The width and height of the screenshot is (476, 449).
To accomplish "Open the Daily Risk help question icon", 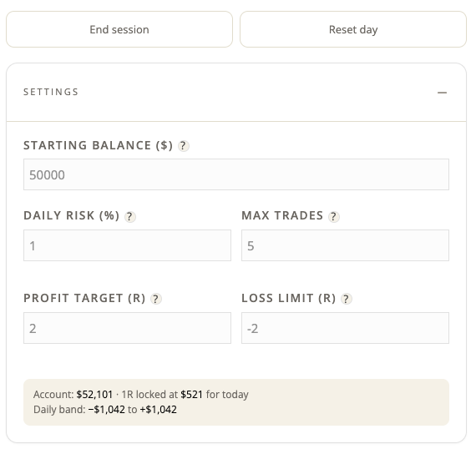I will [x=130, y=217].
